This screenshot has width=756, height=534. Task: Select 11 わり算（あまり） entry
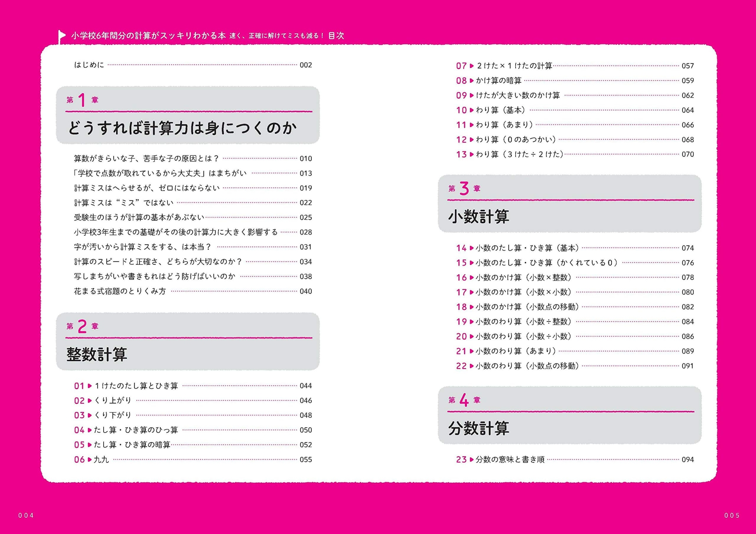pos(575,125)
